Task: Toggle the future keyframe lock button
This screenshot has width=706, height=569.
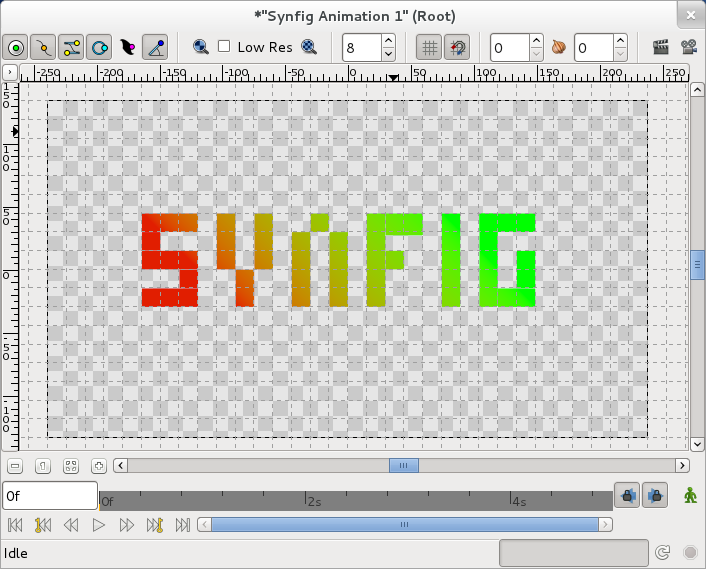Action: [655, 496]
